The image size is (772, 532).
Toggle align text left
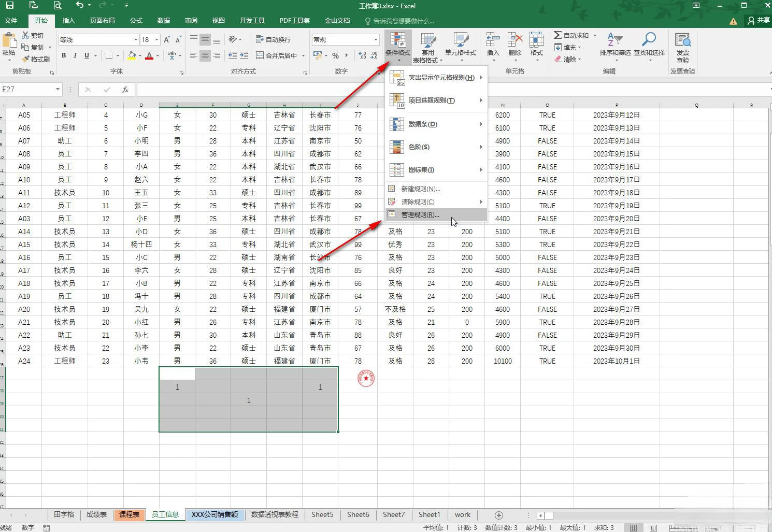click(193, 55)
